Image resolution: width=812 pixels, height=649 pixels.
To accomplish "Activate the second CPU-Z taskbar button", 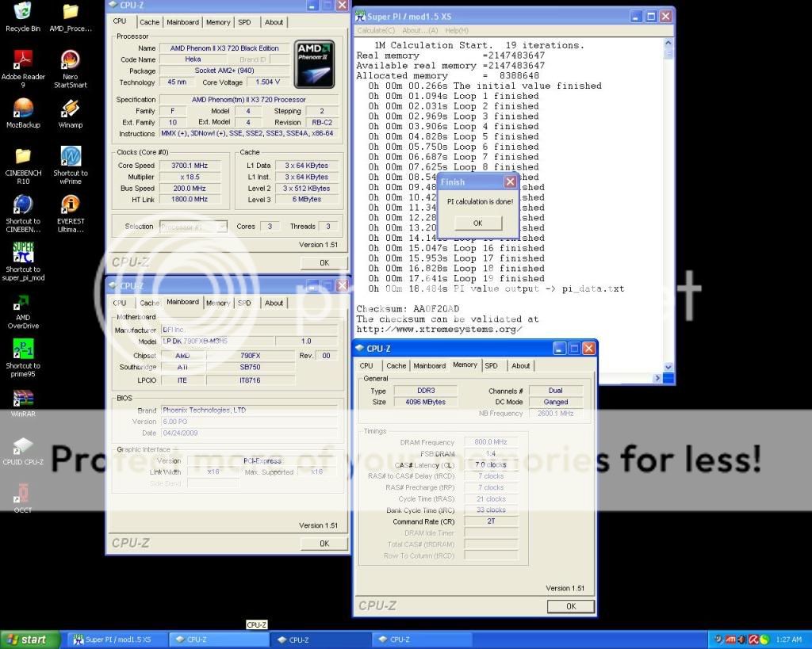I will [321, 639].
